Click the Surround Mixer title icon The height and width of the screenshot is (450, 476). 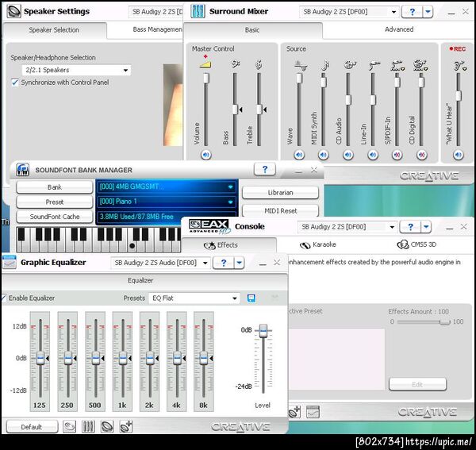click(x=198, y=12)
